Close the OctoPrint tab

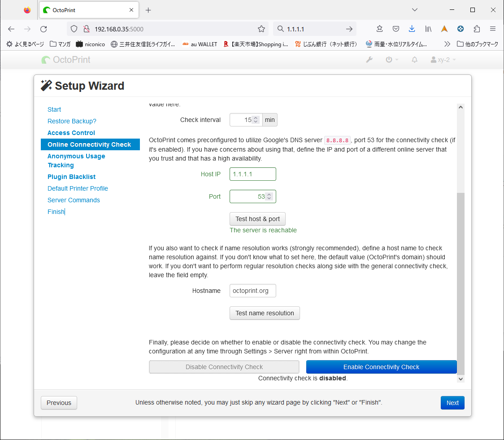pos(131,10)
